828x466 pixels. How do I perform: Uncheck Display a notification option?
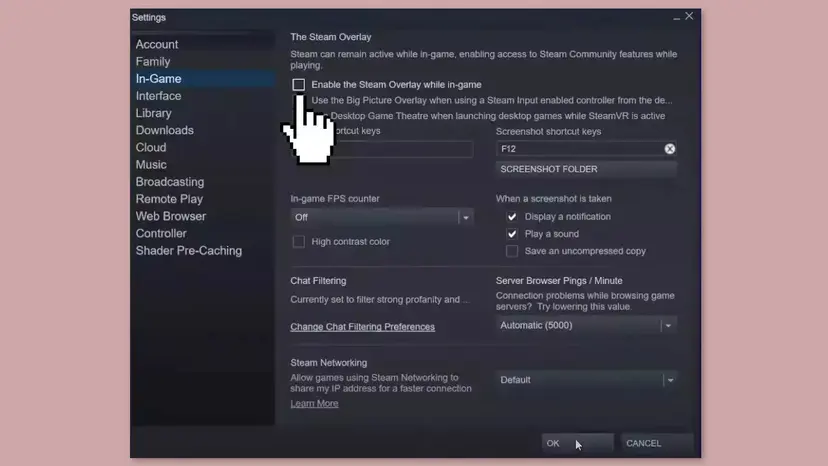coord(512,217)
